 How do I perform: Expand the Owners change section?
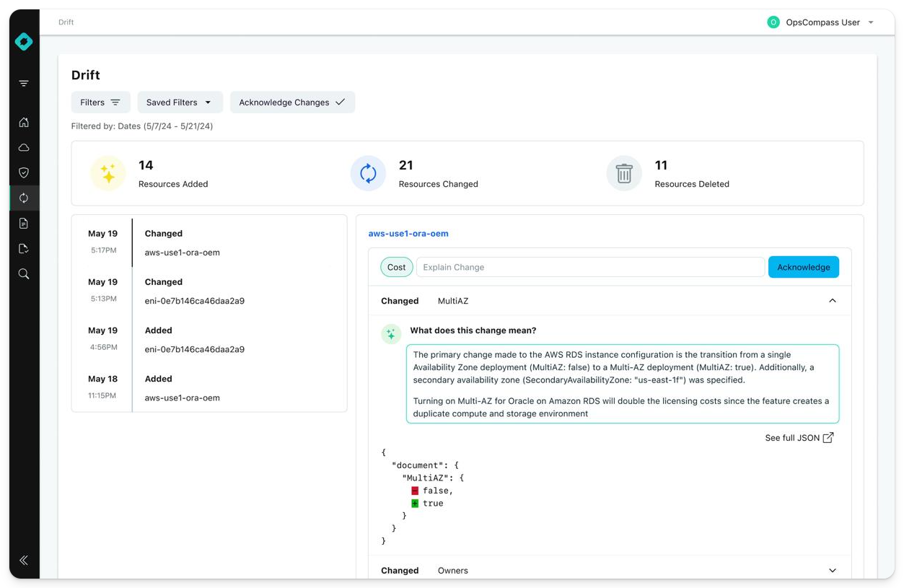(x=832, y=570)
